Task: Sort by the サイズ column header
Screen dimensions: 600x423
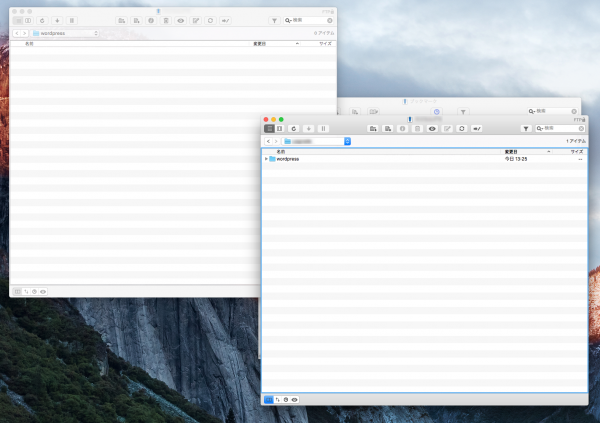Action: (577, 152)
